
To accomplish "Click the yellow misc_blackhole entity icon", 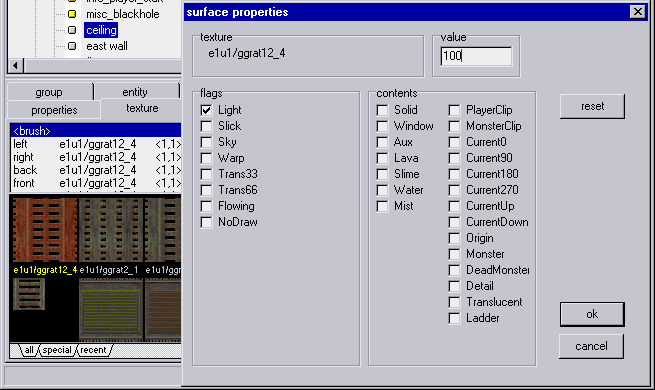I will coord(72,14).
